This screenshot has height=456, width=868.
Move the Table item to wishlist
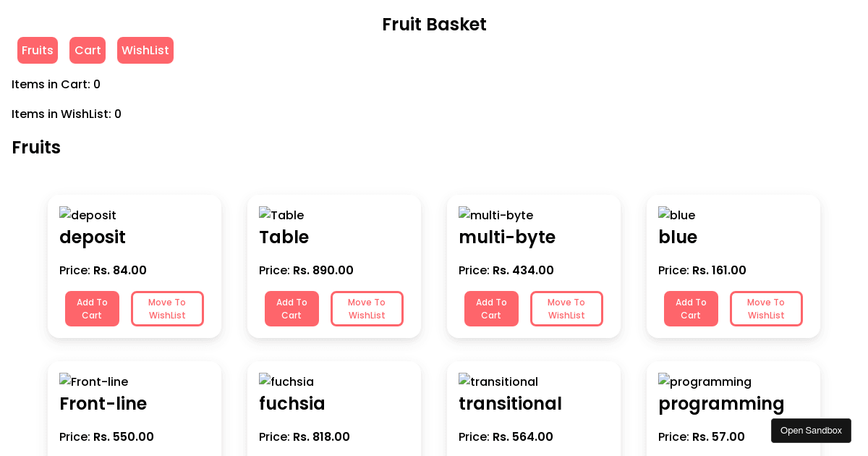click(367, 308)
